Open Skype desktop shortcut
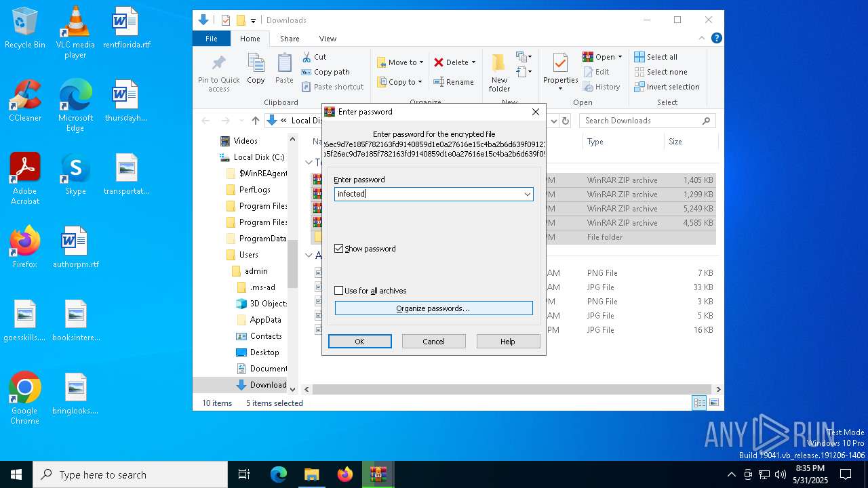The height and width of the screenshot is (488, 868). [x=75, y=174]
